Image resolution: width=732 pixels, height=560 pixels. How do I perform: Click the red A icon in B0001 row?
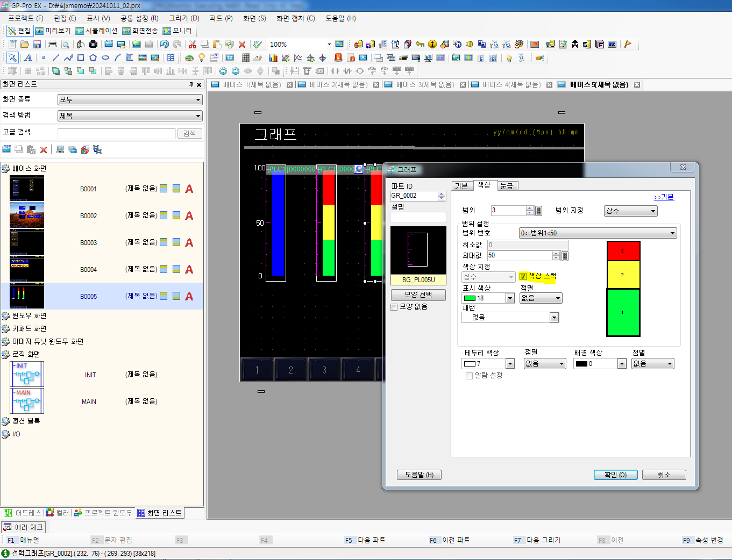click(189, 189)
